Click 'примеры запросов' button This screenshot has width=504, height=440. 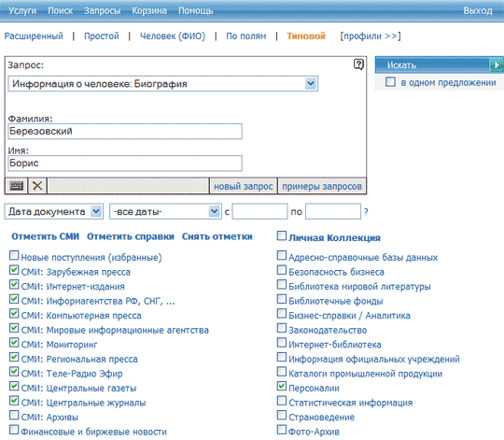322,186
